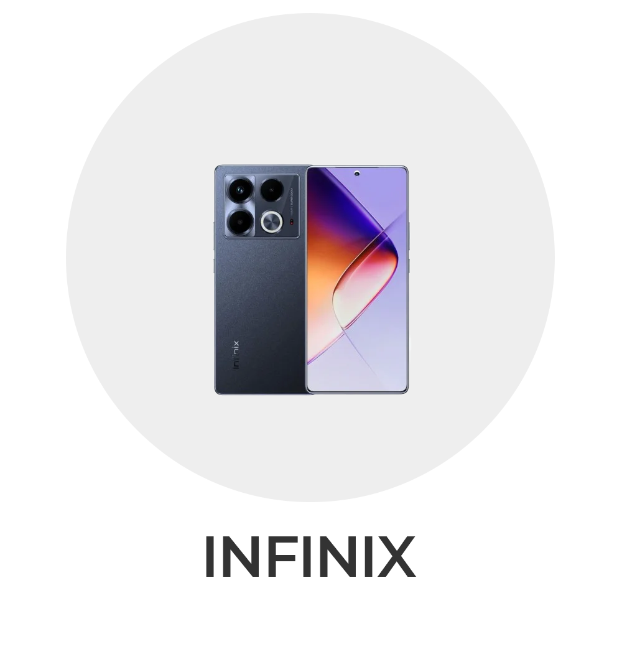Click the top-right rear camera lens
The width and height of the screenshot is (622, 672).
coord(272,190)
